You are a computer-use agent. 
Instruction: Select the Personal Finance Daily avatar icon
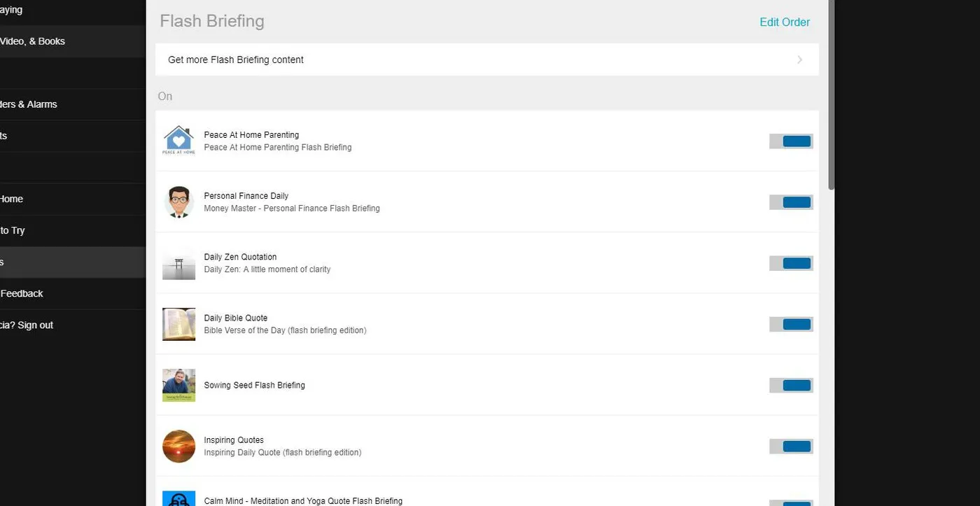(x=178, y=202)
